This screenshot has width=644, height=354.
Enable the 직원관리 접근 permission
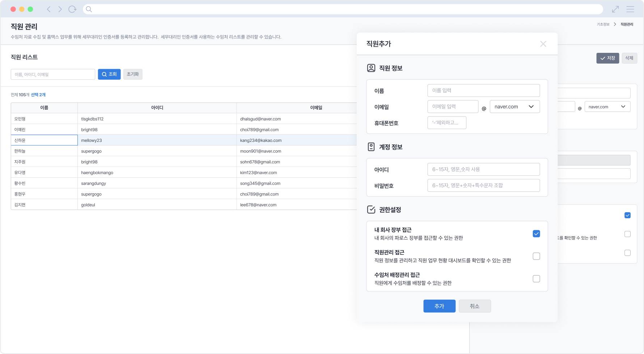click(536, 256)
